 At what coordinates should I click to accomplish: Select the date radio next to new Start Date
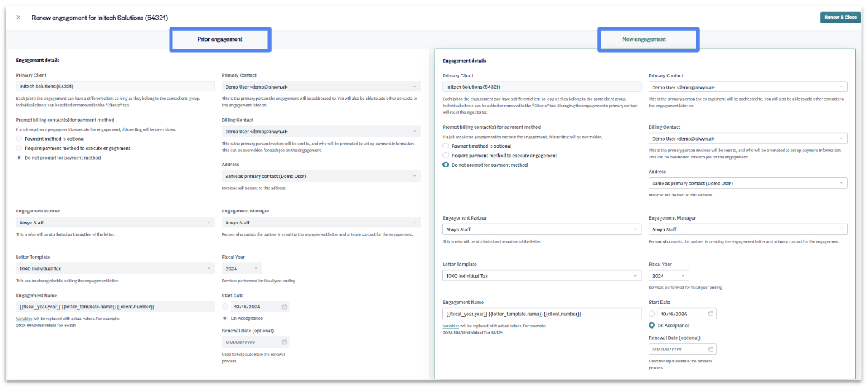click(x=652, y=314)
